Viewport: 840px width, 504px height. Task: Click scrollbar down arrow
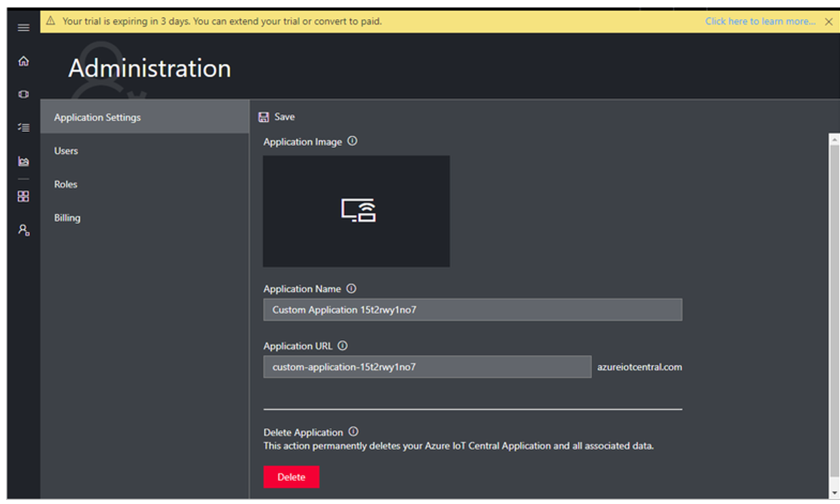[834, 492]
